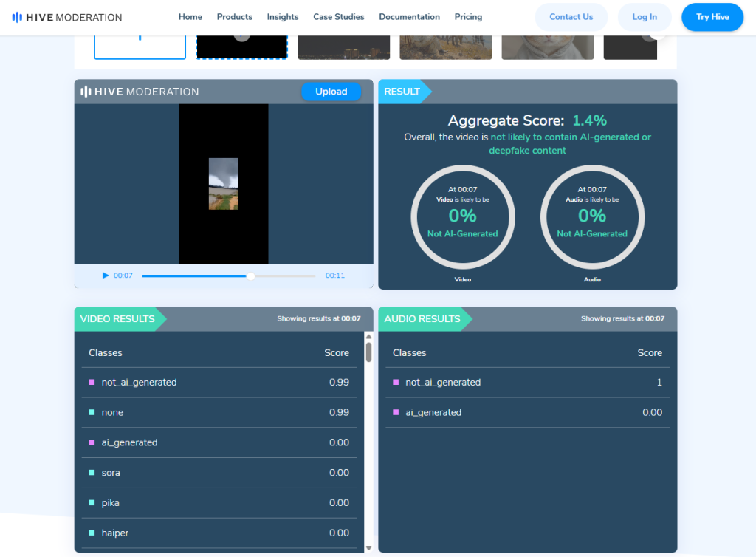The image size is (756, 557).
Task: Open the Products menu
Action: click(x=234, y=17)
